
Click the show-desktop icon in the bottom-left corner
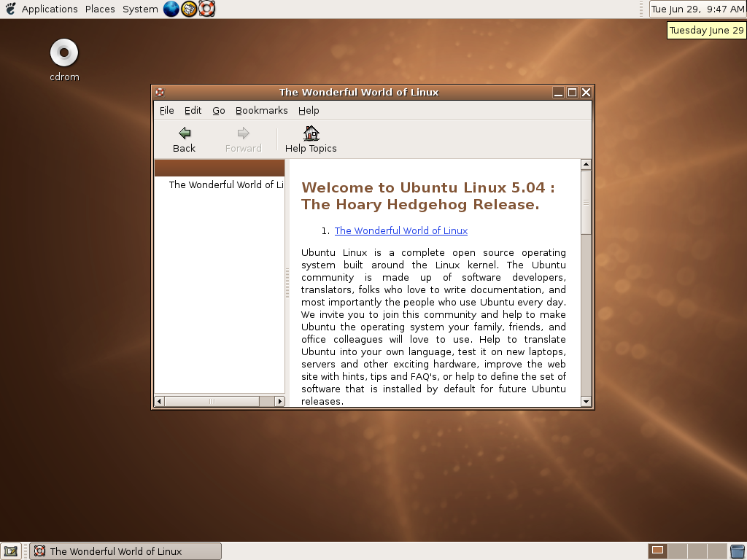[x=10, y=551]
